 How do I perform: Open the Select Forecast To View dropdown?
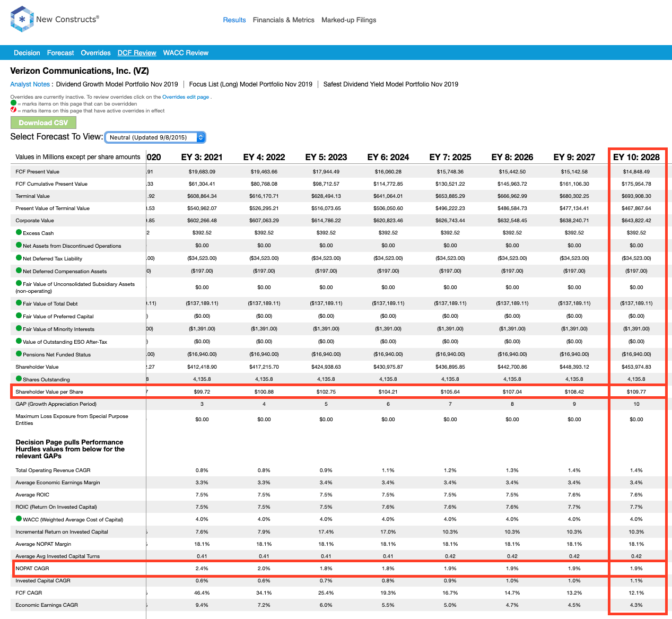coord(155,137)
